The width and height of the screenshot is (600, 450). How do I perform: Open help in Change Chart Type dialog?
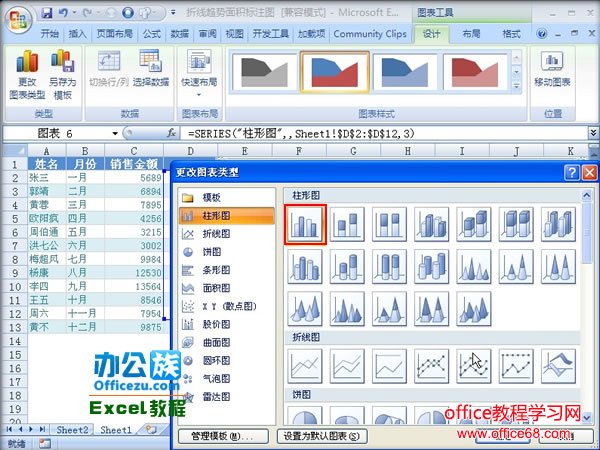tap(572, 173)
